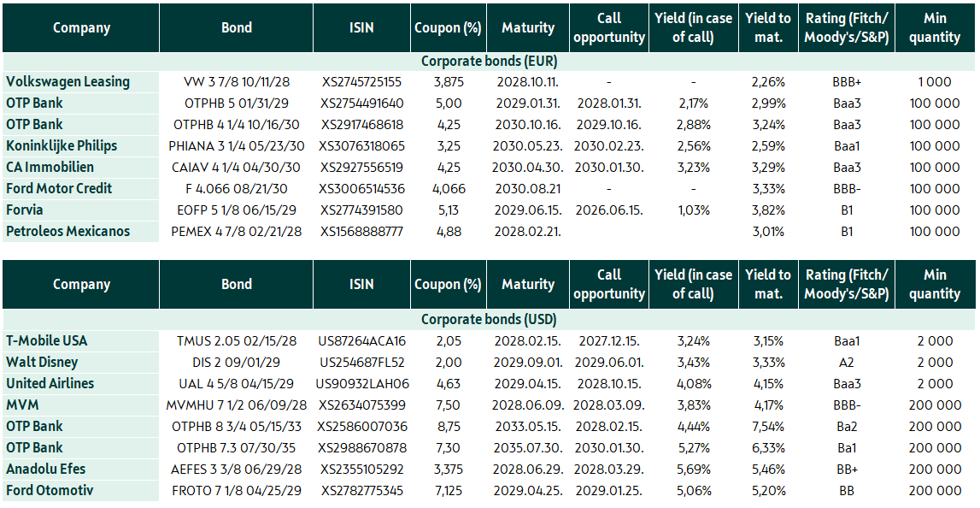Click bond PEMEX 4 7/8 02/21/28

pos(237,231)
